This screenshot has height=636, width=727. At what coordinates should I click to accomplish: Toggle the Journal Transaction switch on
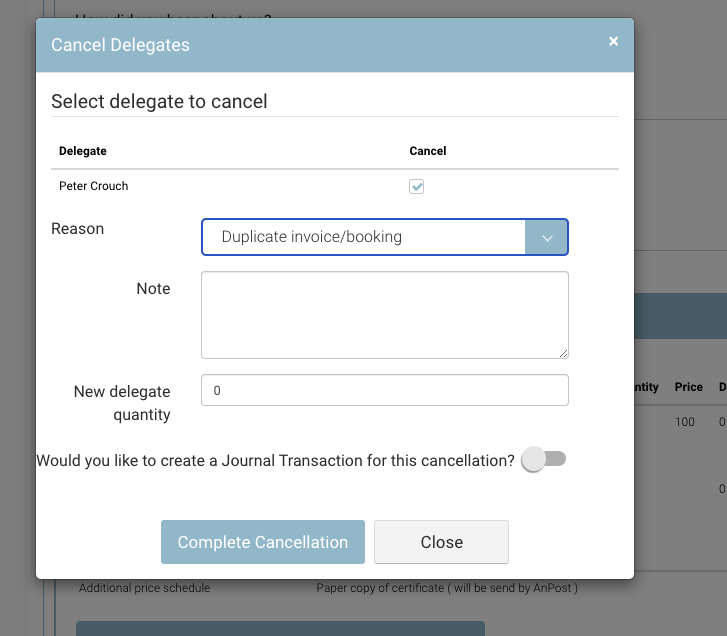pyautogui.click(x=543, y=459)
